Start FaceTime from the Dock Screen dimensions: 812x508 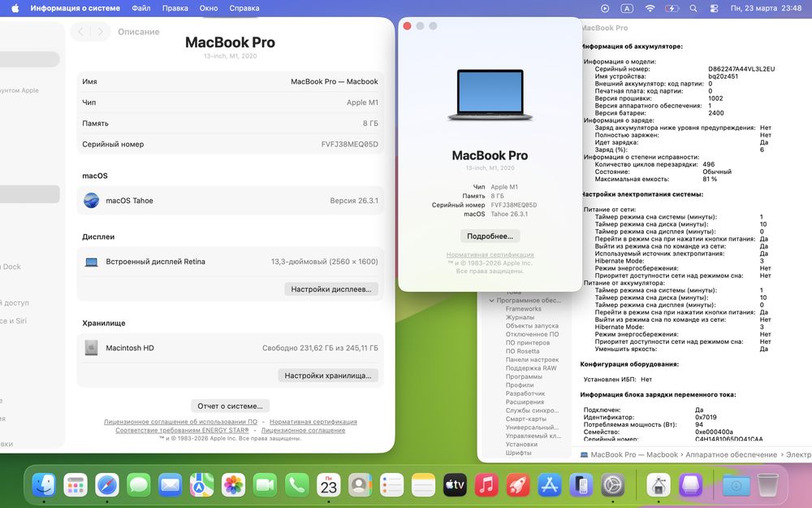click(x=266, y=485)
